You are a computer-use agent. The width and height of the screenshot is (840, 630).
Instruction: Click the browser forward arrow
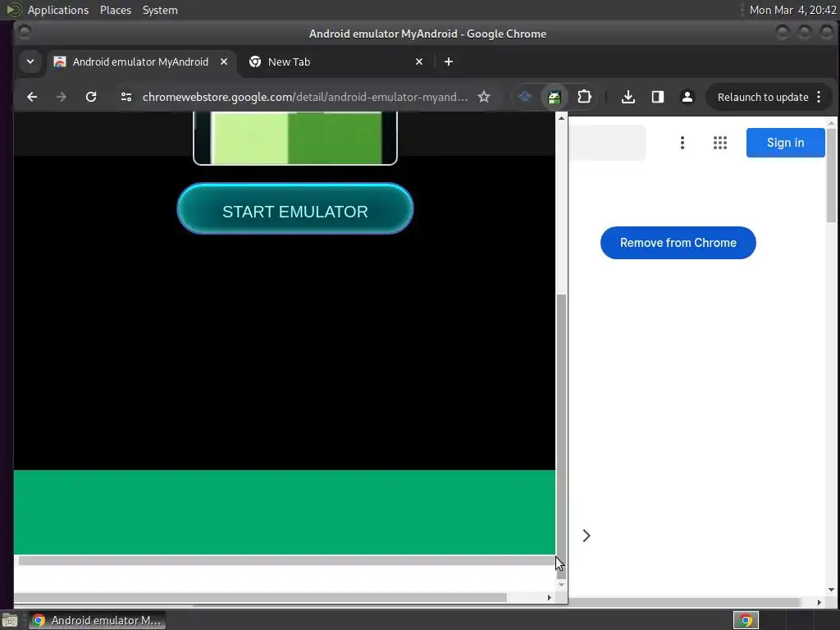62,97
